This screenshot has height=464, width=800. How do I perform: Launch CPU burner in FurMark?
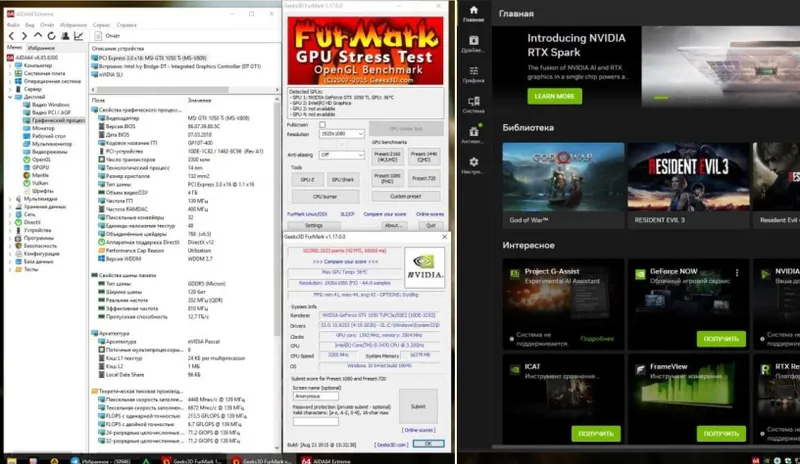pos(325,197)
